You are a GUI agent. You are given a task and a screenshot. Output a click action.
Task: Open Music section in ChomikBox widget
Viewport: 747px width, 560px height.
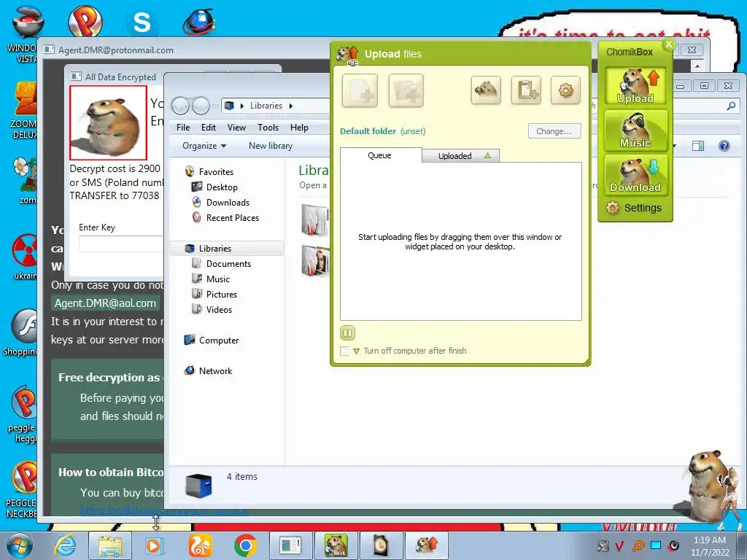[x=635, y=130]
